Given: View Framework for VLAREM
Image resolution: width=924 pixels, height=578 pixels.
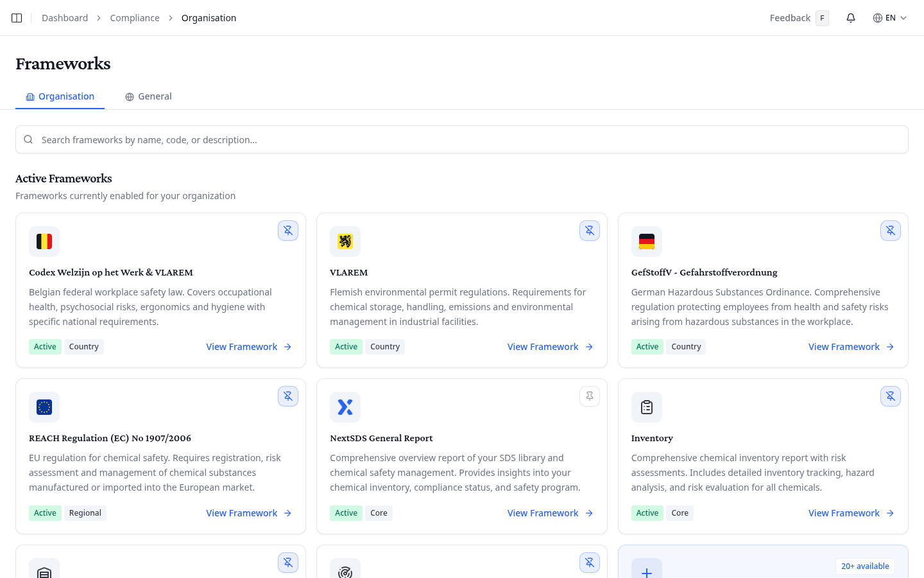Looking at the screenshot, I should pos(551,347).
